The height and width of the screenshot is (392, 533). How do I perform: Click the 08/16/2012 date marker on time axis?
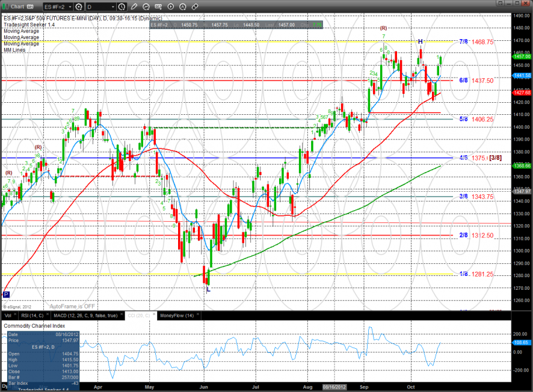pos(333,387)
